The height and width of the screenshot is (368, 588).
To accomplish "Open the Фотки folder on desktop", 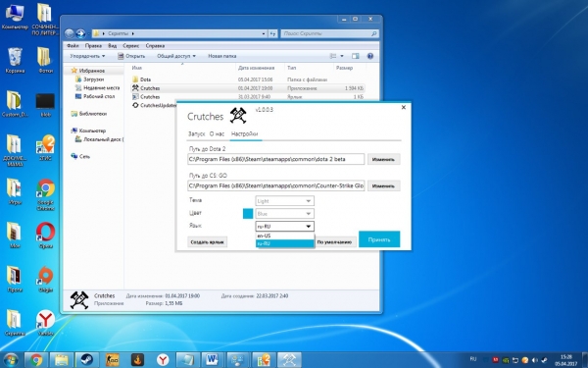I will click(x=45, y=60).
